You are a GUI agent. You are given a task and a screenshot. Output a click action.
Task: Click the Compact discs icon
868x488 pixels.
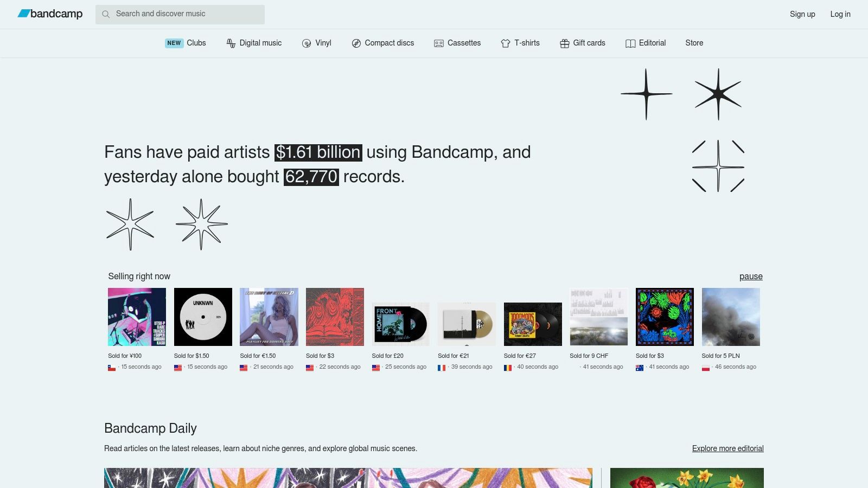click(356, 43)
